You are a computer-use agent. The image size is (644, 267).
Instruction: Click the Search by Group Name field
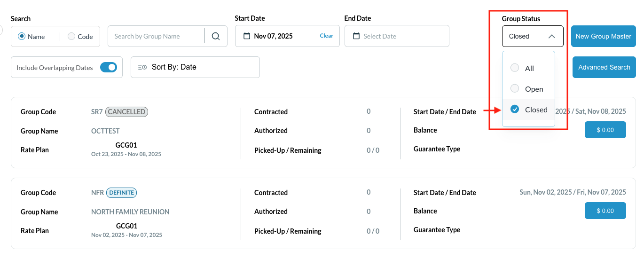[x=156, y=36]
